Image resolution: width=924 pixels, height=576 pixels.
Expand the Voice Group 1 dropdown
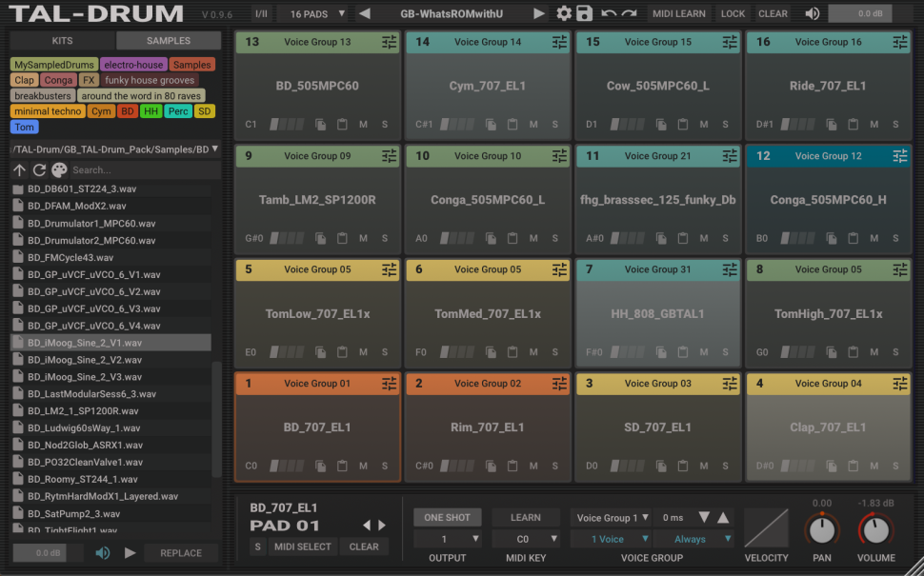point(611,518)
